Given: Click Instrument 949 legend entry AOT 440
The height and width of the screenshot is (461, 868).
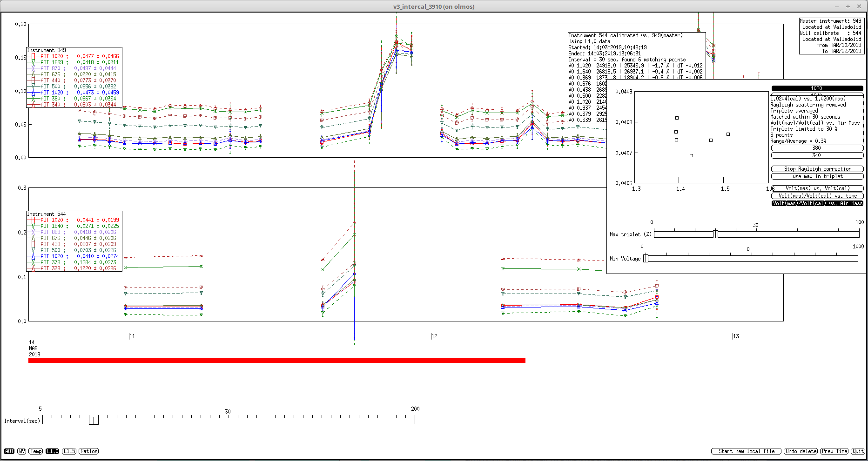Looking at the screenshot, I should (74, 80).
